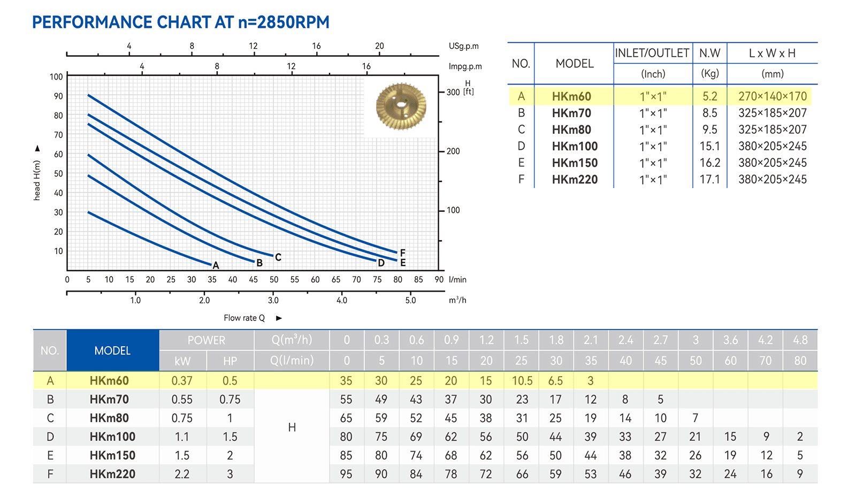Viewport: 856px width, 504px height.
Task: Click HKm100 in the upper model table
Action: point(575,146)
